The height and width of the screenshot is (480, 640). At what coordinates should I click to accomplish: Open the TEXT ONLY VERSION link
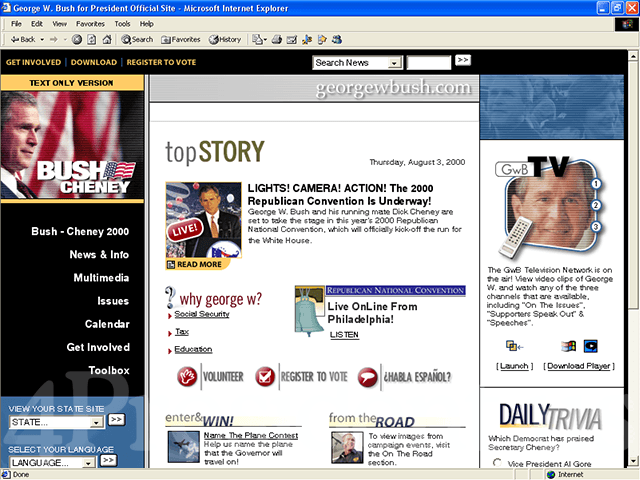[x=71, y=83]
